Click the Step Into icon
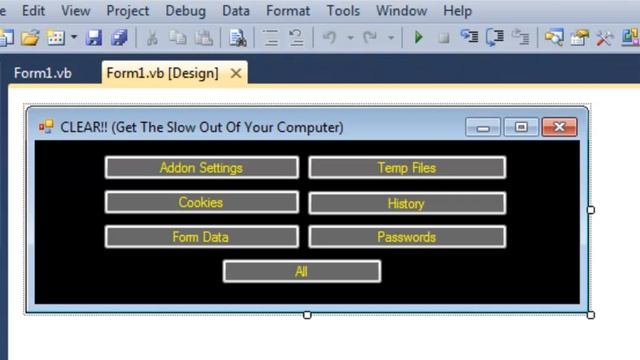 coord(469,37)
